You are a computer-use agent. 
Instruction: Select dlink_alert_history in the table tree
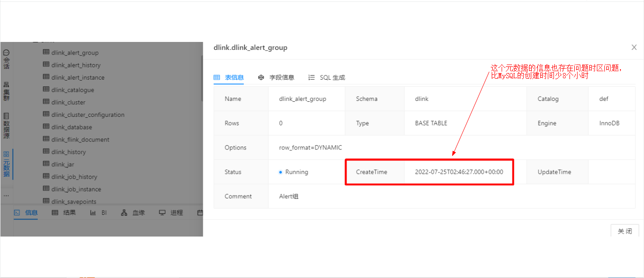(x=76, y=65)
